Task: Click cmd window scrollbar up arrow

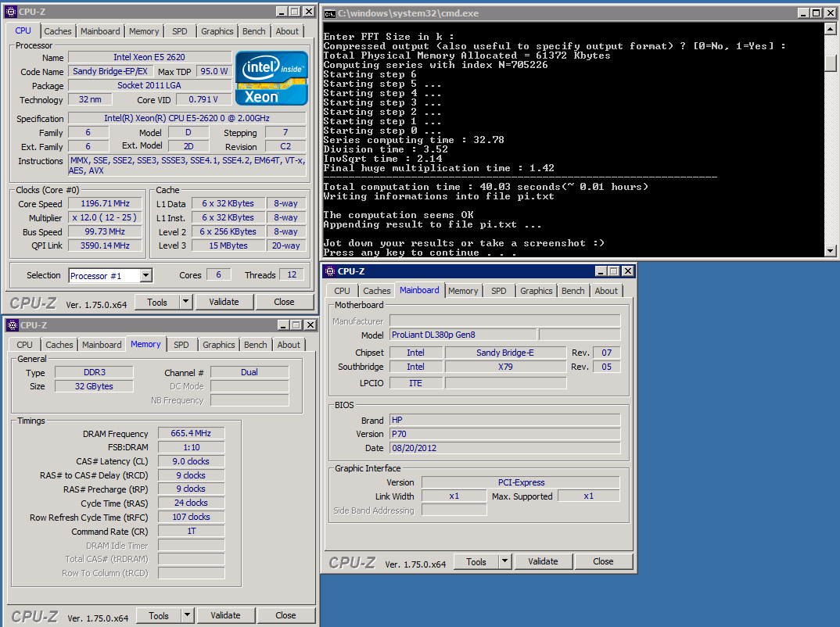Action: pos(831,28)
